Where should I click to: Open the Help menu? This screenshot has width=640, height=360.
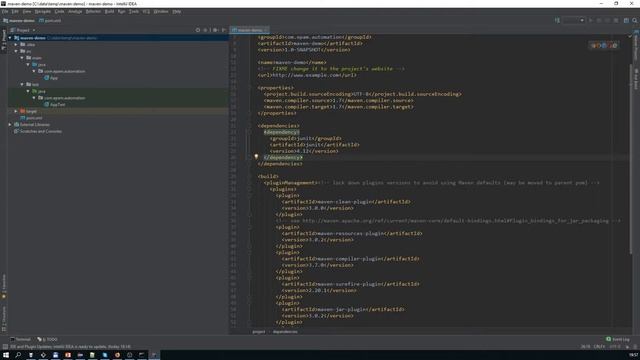pos(176,11)
